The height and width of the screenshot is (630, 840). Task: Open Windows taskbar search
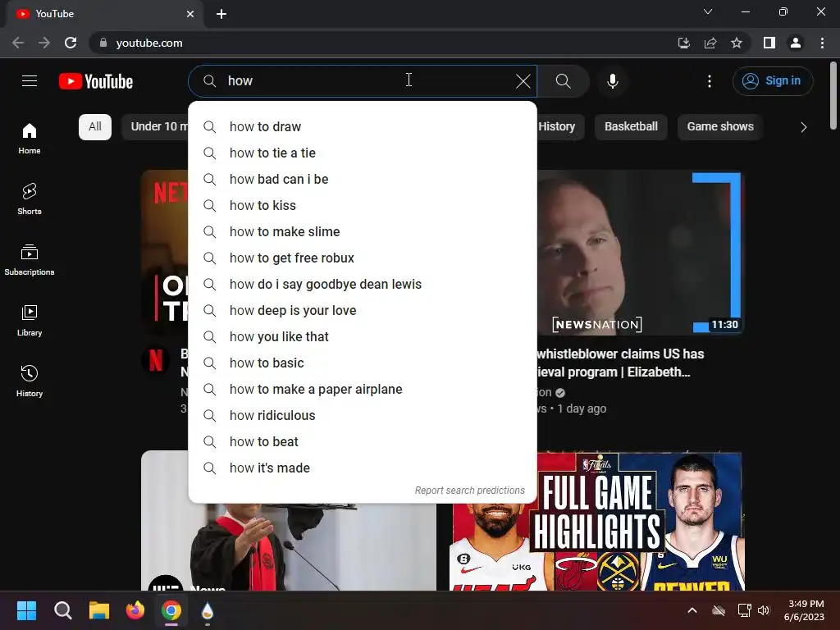62,610
